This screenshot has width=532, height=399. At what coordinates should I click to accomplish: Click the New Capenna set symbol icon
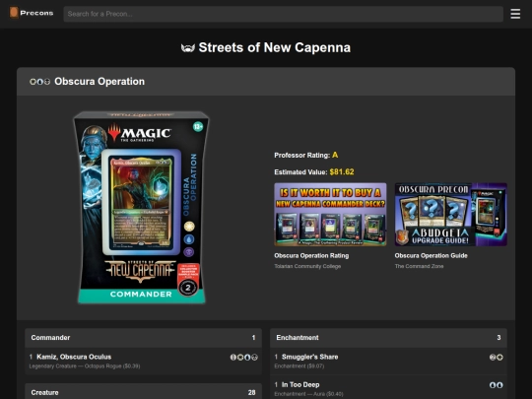point(187,48)
